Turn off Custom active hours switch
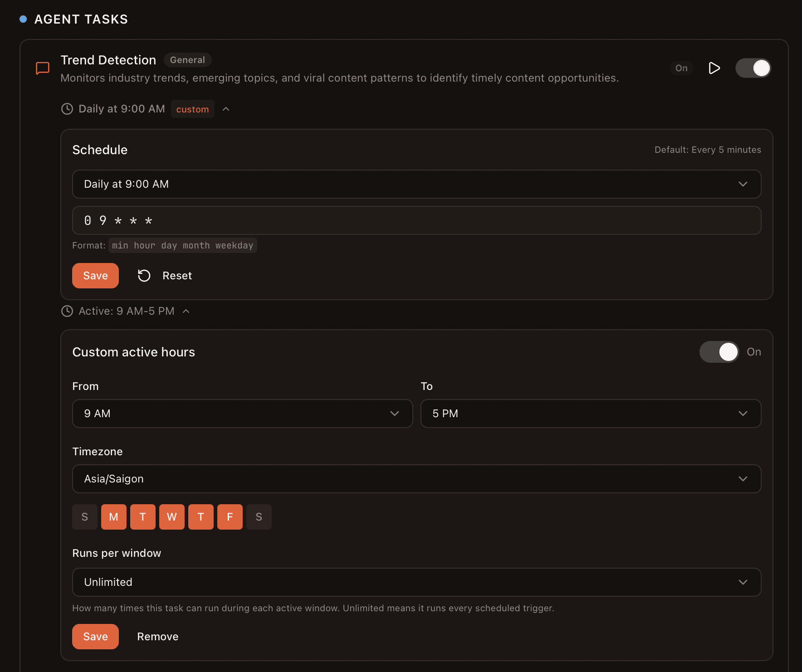This screenshot has width=802, height=672. pos(719,352)
